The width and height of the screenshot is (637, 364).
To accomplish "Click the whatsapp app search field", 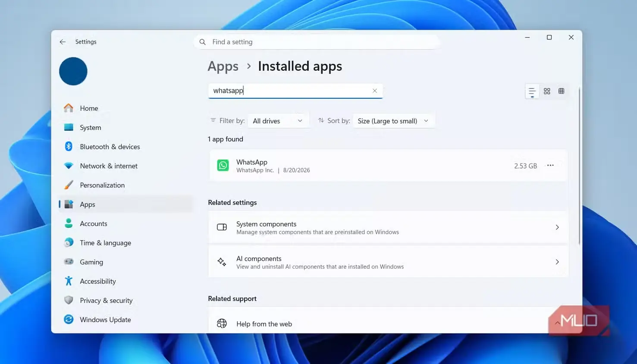I will pos(295,91).
